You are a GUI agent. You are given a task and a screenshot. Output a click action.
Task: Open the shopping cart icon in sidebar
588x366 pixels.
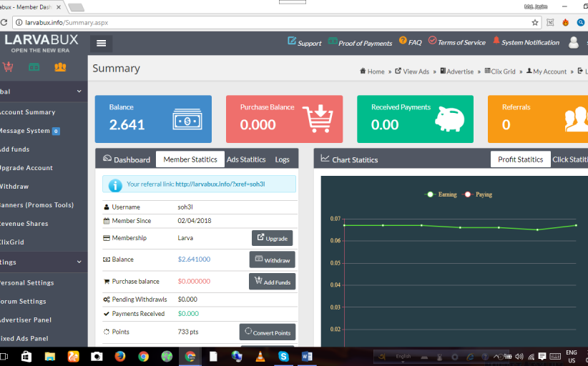tap(8, 67)
